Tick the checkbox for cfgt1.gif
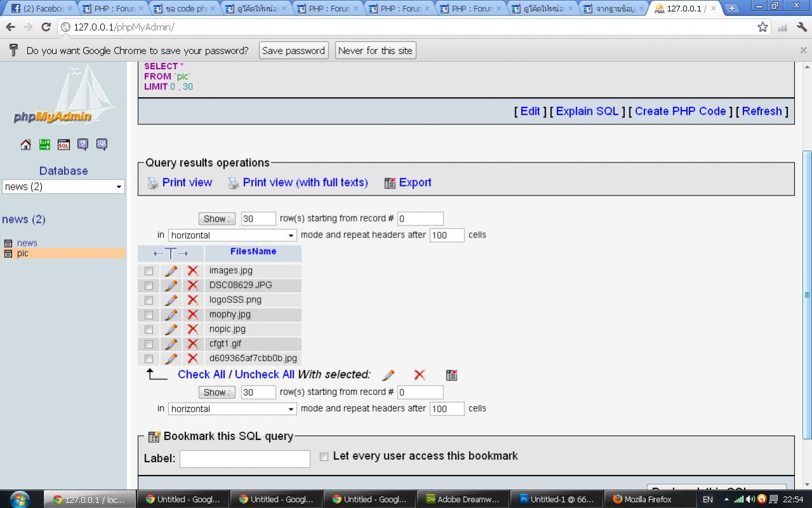Screen dimensions: 812x508 tap(148, 344)
